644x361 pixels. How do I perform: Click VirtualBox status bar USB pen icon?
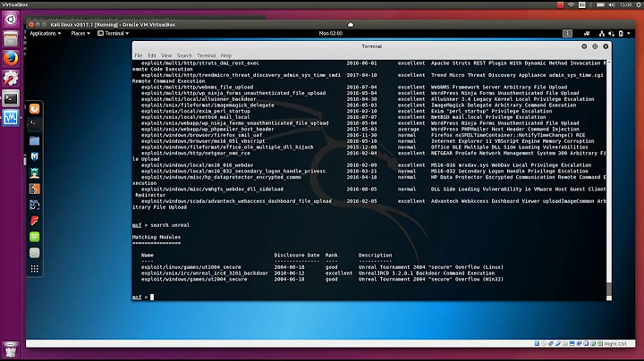point(558,343)
